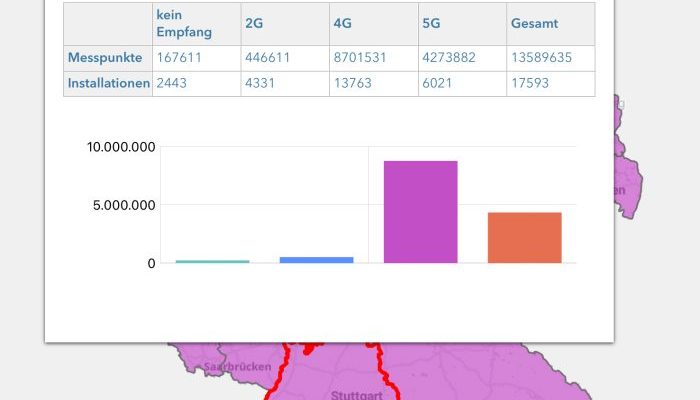Click the 10.000.000 y-axis label
This screenshot has width=700, height=400.
[x=120, y=147]
